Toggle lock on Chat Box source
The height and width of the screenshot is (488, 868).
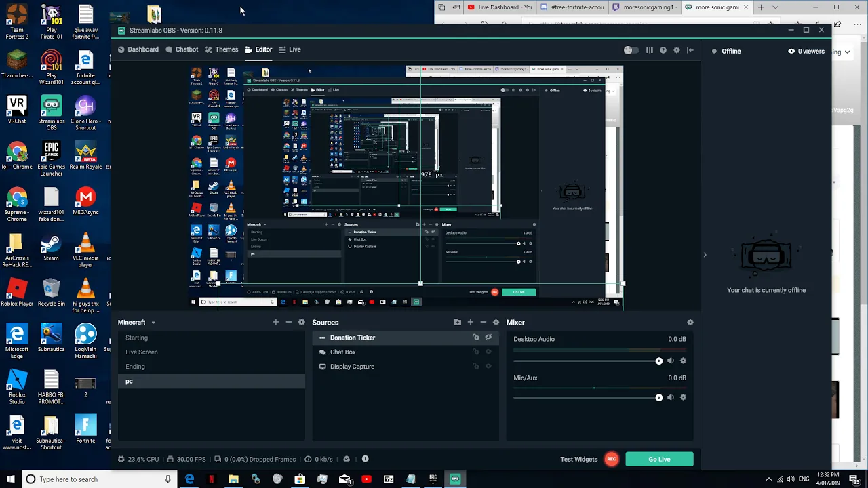(476, 352)
